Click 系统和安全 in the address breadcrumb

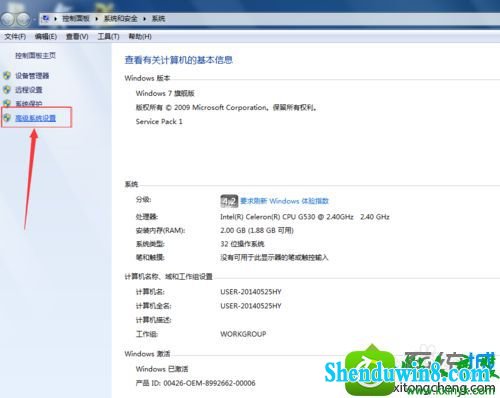coord(120,19)
